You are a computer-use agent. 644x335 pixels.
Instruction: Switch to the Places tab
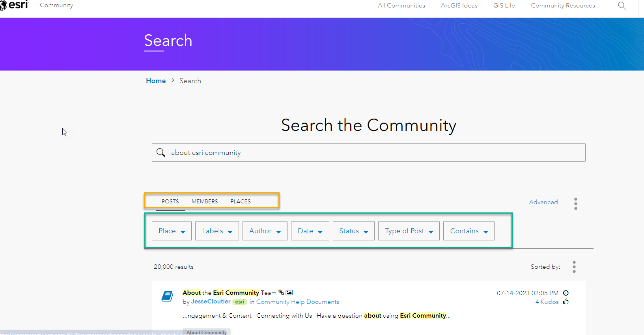(x=241, y=201)
